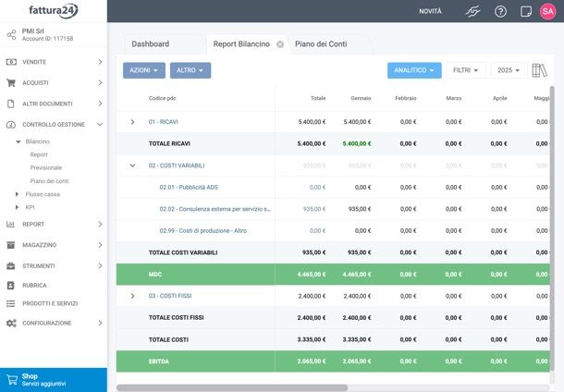564x392 pixels.
Task: Collapse the 02 - COSTI VARIABILI row
Action: click(x=132, y=165)
